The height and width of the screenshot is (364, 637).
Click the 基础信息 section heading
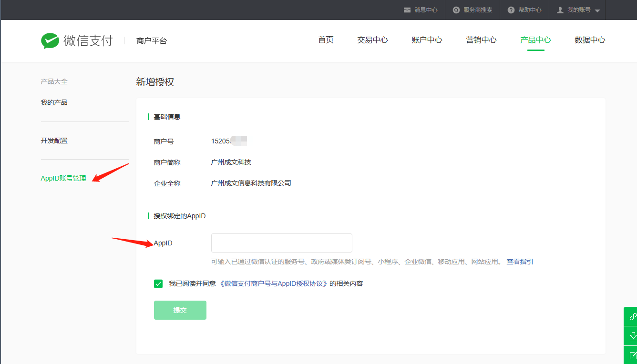(x=167, y=117)
